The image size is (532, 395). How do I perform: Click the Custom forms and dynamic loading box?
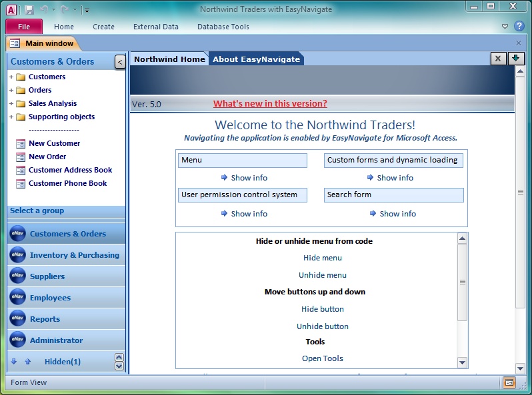click(393, 161)
